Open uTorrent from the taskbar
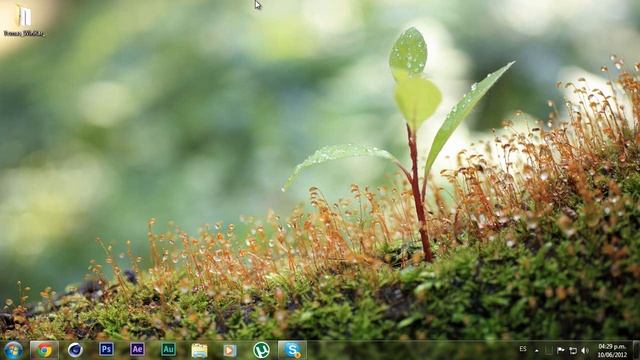 (x=261, y=350)
